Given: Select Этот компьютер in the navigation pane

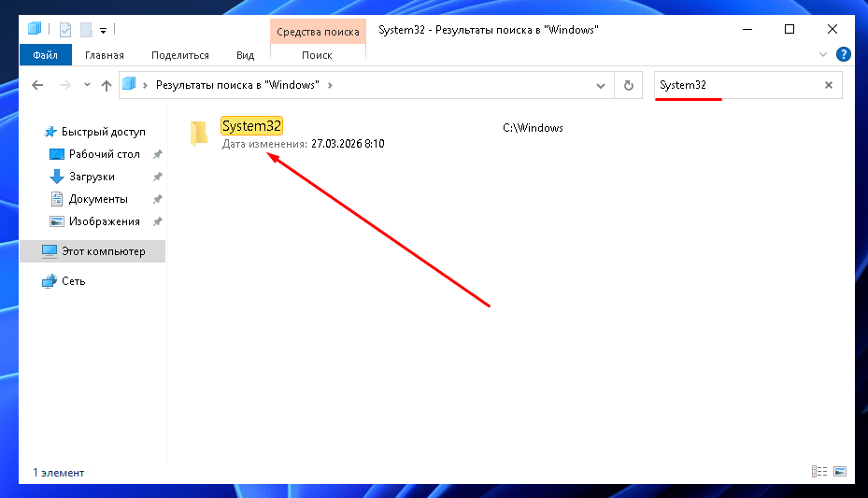Looking at the screenshot, I should point(103,251).
